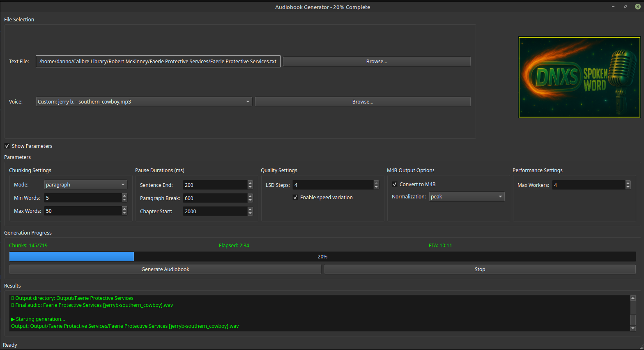644x350 pixels.
Task: Increase the Chapter Start pause duration
Action: tap(250, 209)
